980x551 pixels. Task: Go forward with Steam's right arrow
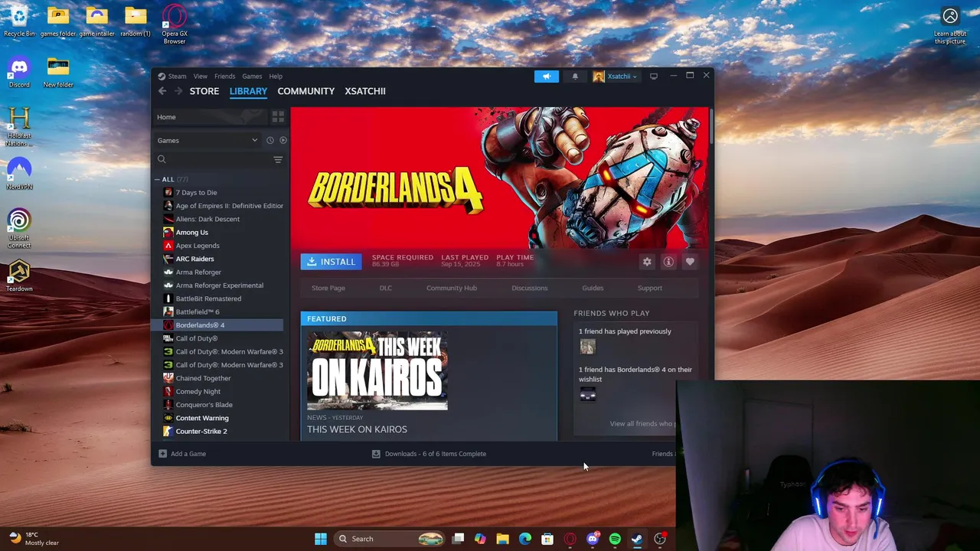(178, 91)
